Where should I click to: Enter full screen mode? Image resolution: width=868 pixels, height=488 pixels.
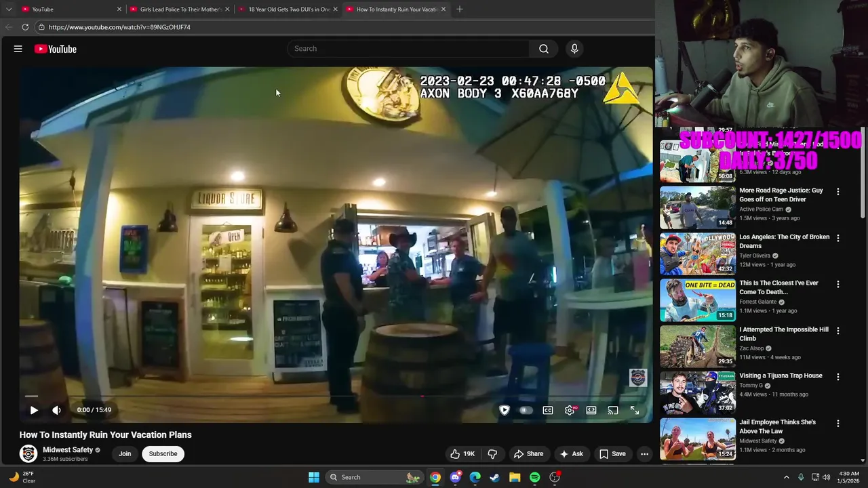click(635, 410)
